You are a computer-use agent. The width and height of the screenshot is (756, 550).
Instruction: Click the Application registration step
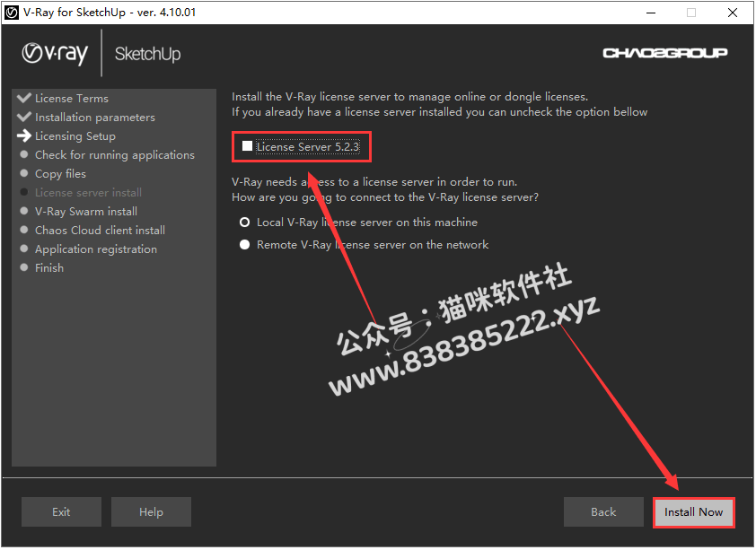click(x=96, y=249)
